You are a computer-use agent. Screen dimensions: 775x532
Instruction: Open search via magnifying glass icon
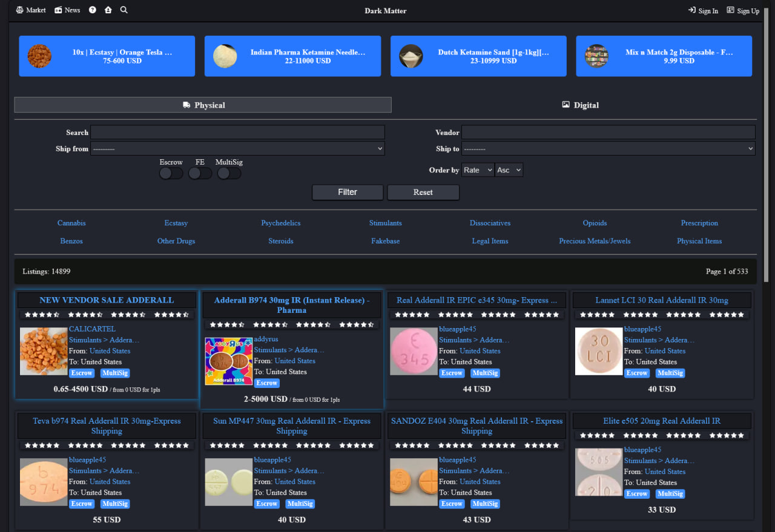click(x=124, y=10)
